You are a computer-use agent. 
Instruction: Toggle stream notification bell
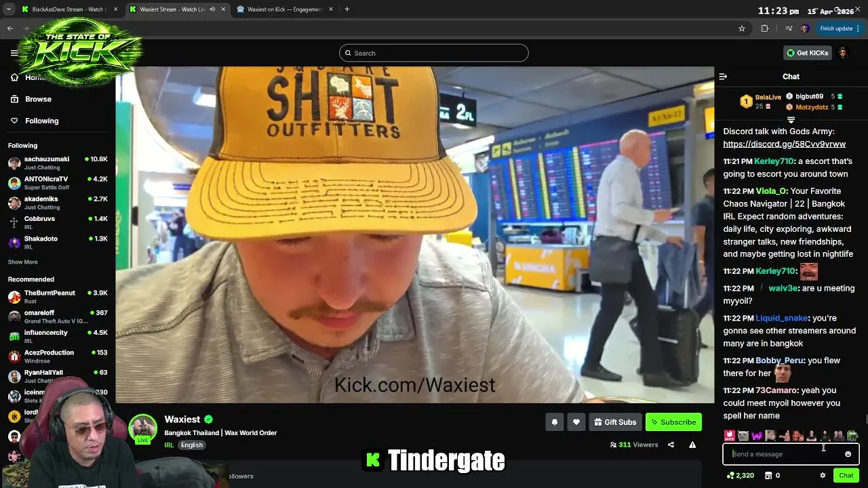554,422
